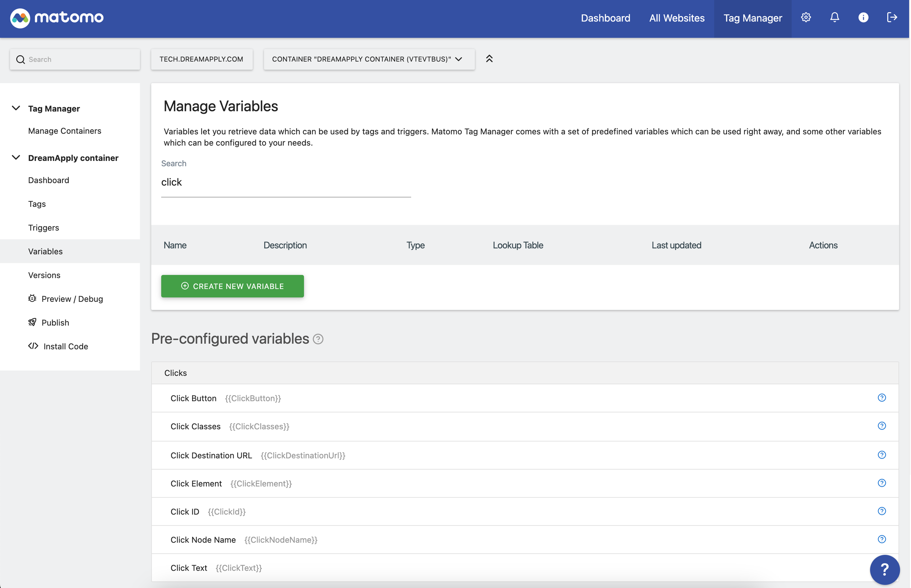
Task: Click the Matomo logo
Action: tap(57, 18)
